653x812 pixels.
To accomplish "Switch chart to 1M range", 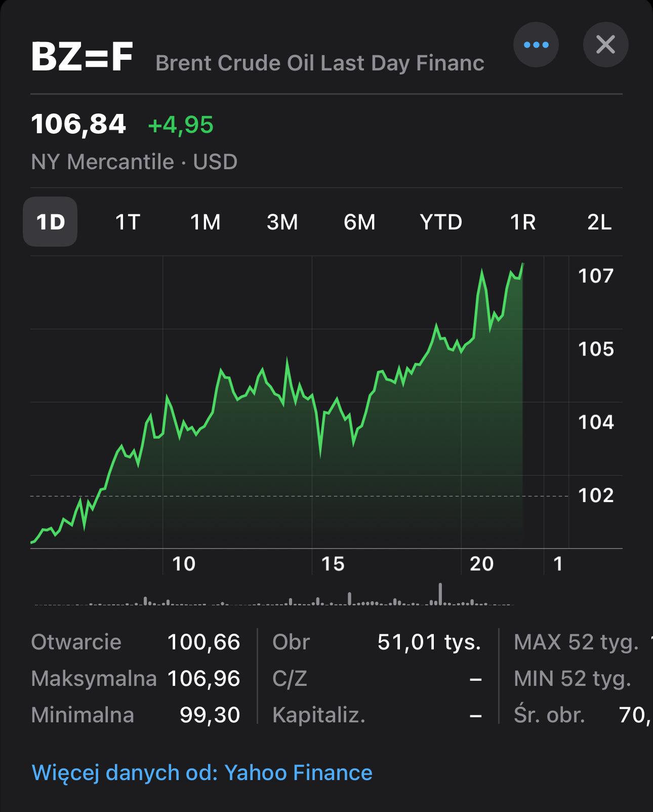I will click(x=205, y=222).
